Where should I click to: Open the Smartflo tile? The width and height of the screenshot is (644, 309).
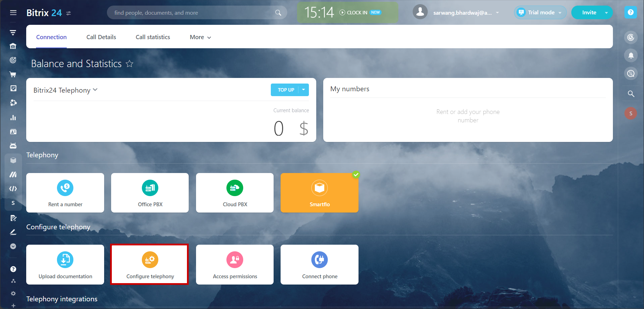(319, 193)
